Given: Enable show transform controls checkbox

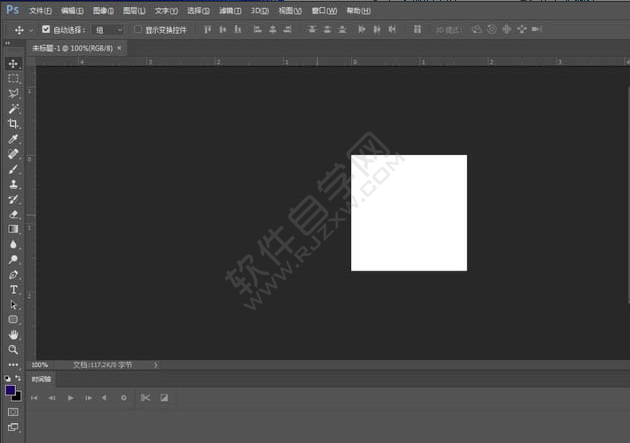Looking at the screenshot, I should pyautogui.click(x=138, y=29).
